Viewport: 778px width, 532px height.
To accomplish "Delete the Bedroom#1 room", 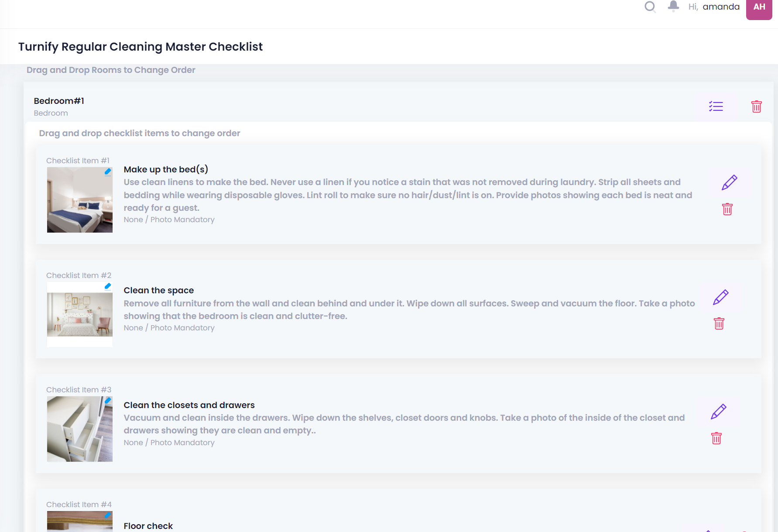I will click(x=756, y=106).
